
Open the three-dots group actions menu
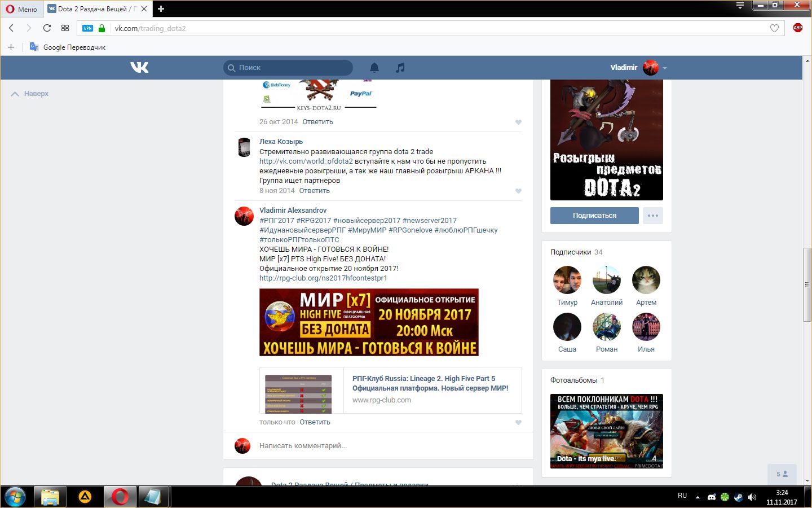pos(652,216)
